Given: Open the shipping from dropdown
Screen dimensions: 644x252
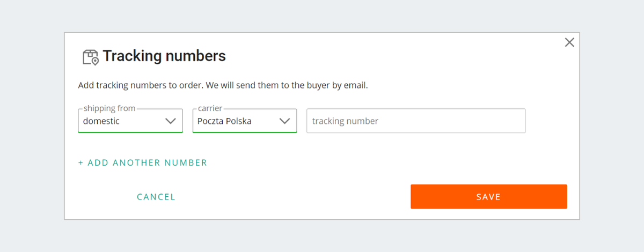Looking at the screenshot, I should click(x=130, y=121).
